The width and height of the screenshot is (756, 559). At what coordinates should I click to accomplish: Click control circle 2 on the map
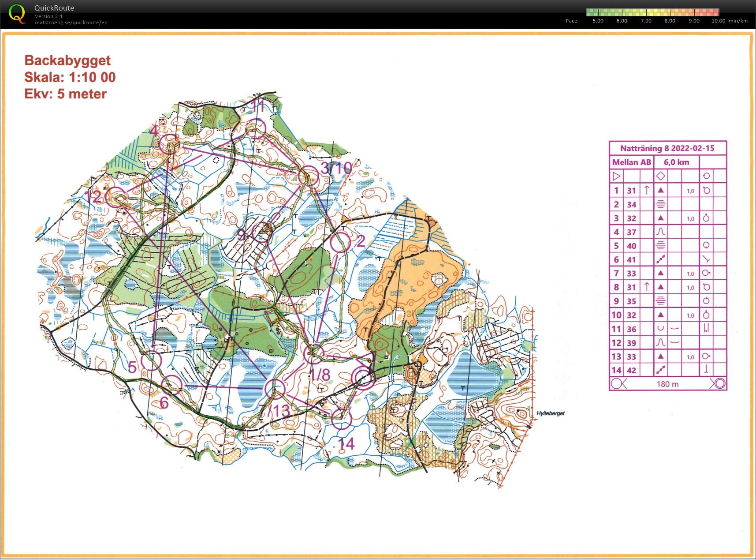[340, 242]
